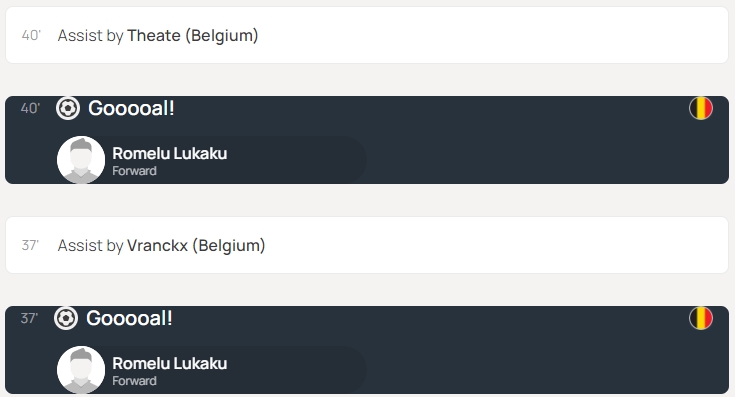Click the Gooooal! heading at 40'
The height and width of the screenshot is (397, 735).
point(131,108)
